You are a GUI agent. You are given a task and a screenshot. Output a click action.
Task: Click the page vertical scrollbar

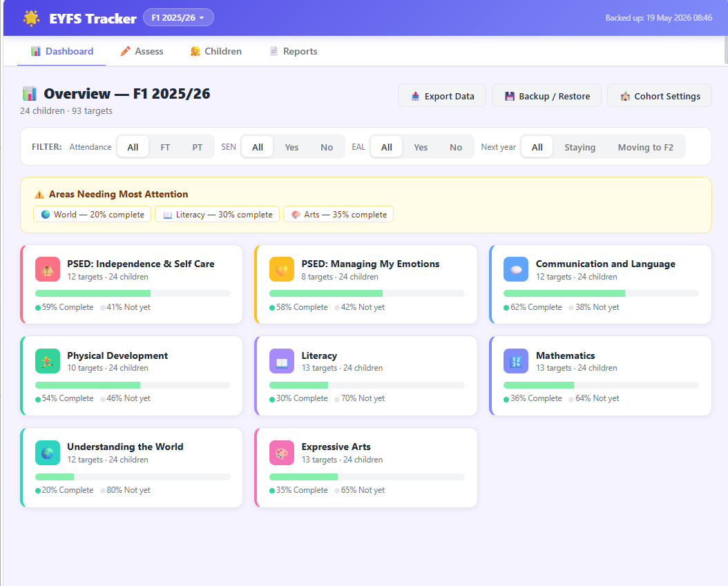726,49
